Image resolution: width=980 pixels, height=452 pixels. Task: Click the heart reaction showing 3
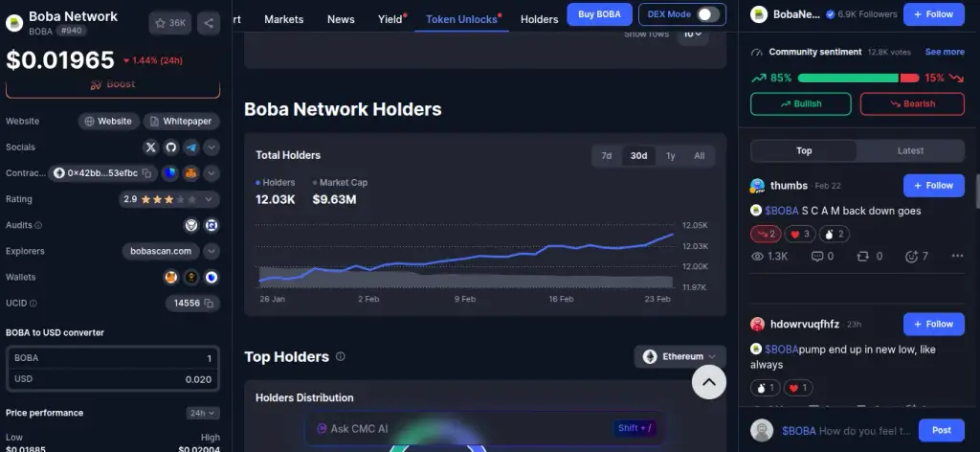[x=800, y=235]
